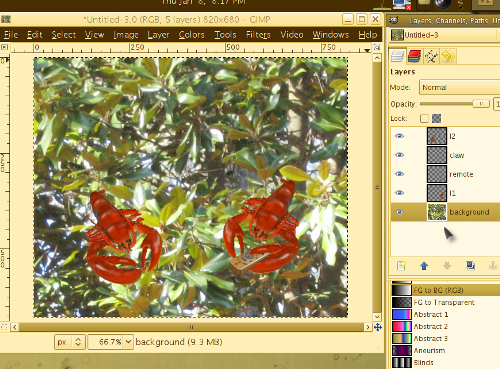The width and height of the screenshot is (500, 369).
Task: Toggle visibility of layer l2
Action: point(399,136)
